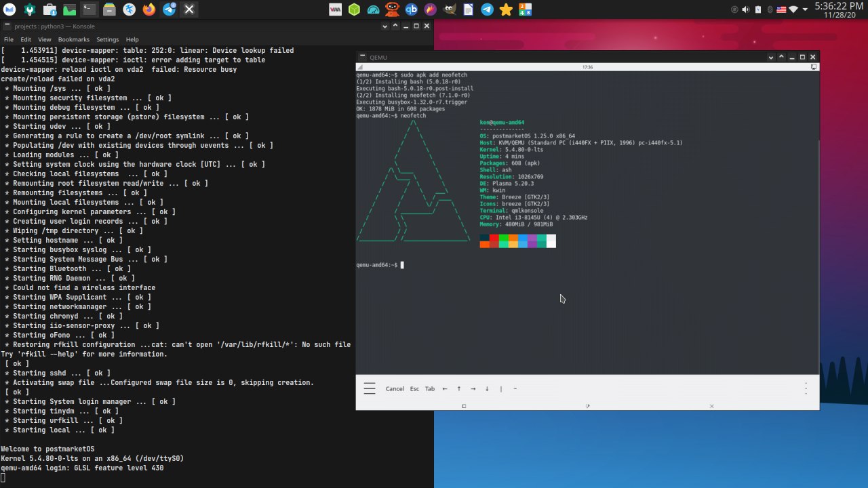Open the View menu in Konsole
868x488 pixels.
tap(45, 39)
